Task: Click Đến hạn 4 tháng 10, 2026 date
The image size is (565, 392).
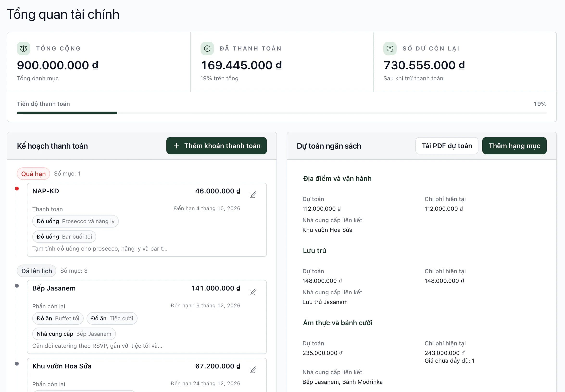Action: 207,209
